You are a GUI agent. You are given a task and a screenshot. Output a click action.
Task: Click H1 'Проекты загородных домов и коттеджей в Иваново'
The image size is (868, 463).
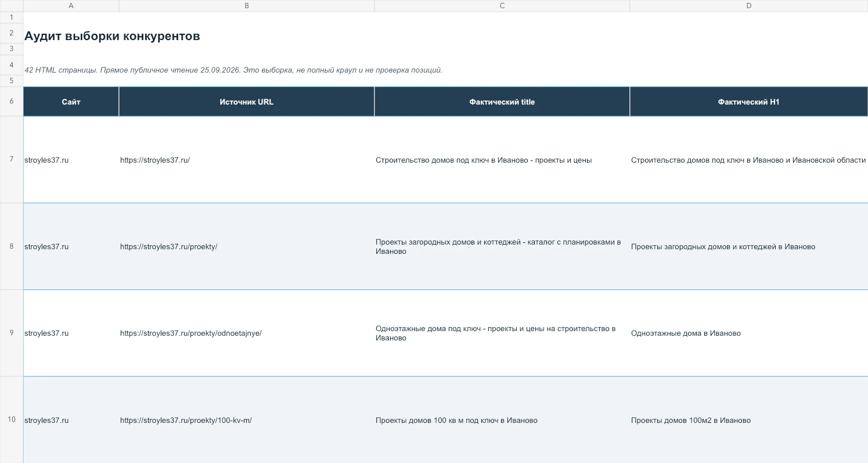[723, 247]
